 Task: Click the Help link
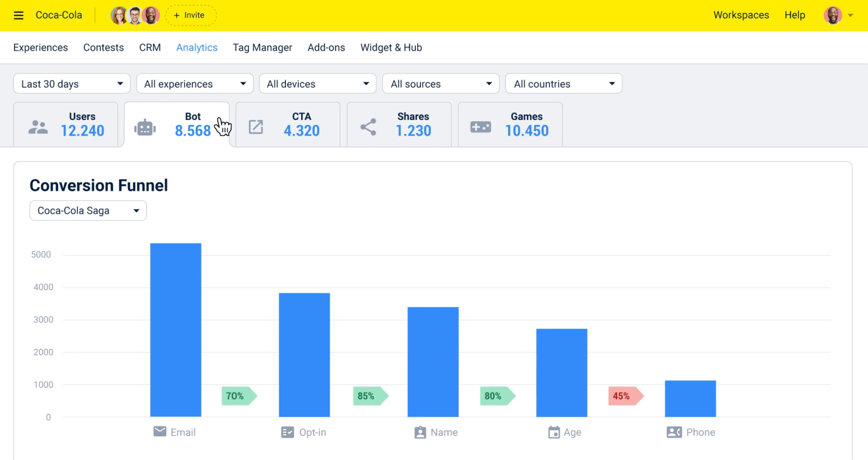tap(795, 15)
